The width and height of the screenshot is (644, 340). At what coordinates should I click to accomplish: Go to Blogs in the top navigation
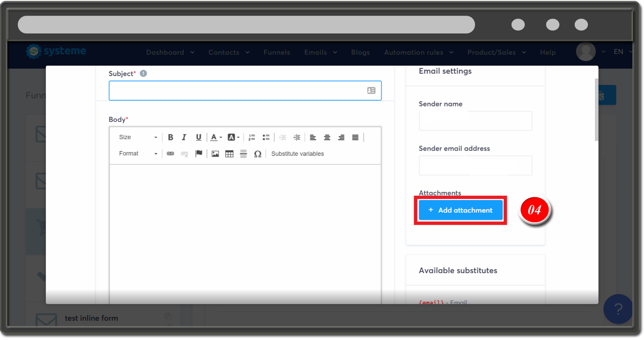[x=361, y=52]
